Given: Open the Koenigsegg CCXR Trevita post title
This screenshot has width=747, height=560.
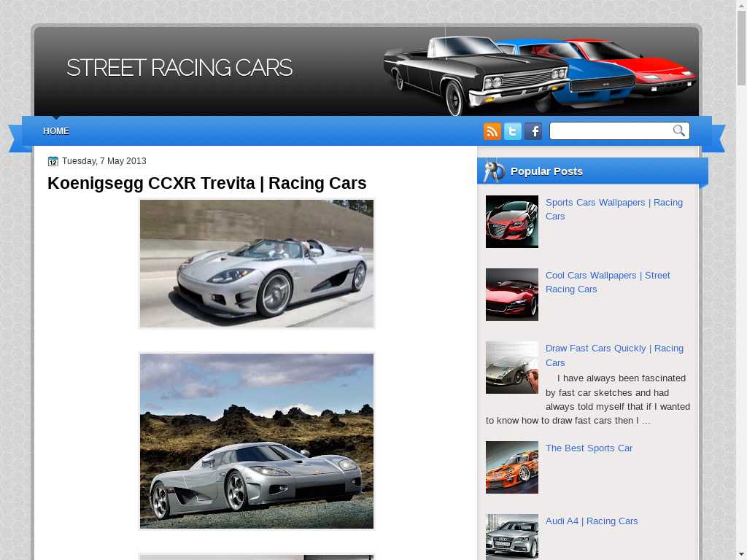Looking at the screenshot, I should 206,183.
